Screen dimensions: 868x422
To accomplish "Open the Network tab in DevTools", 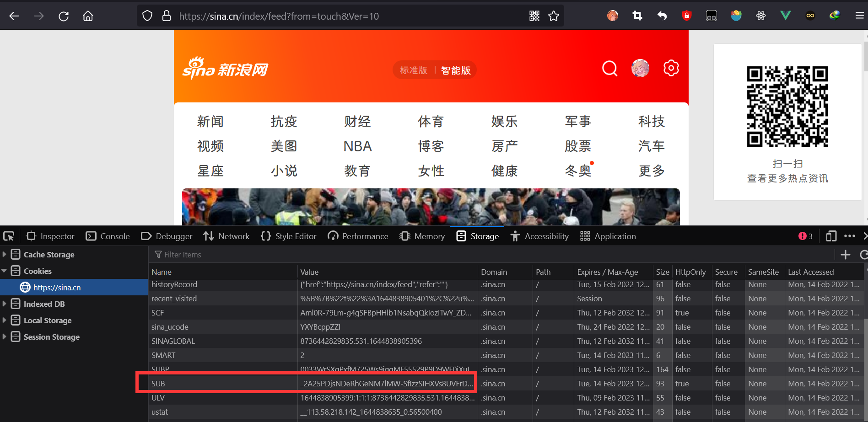I will (x=226, y=236).
